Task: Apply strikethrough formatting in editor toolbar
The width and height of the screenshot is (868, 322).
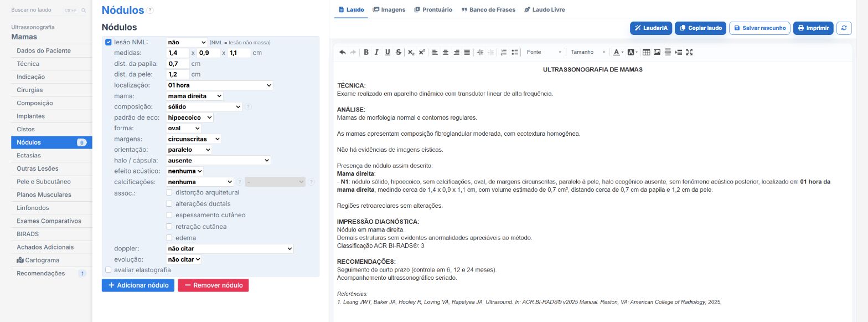Action: [399, 52]
